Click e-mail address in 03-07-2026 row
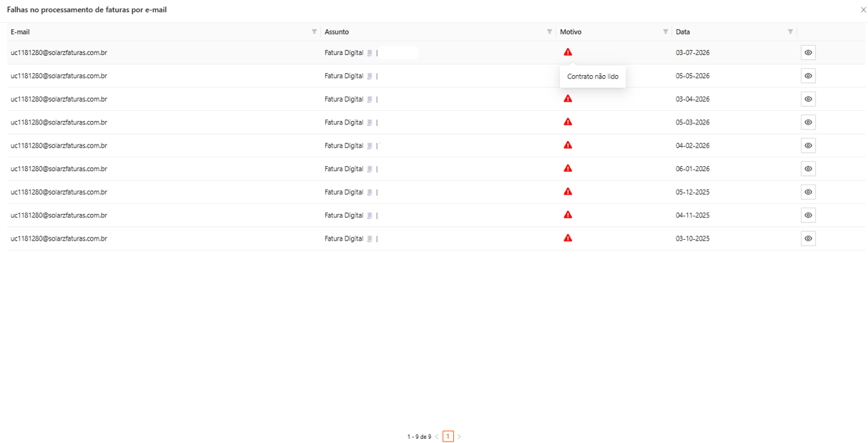 click(x=59, y=52)
